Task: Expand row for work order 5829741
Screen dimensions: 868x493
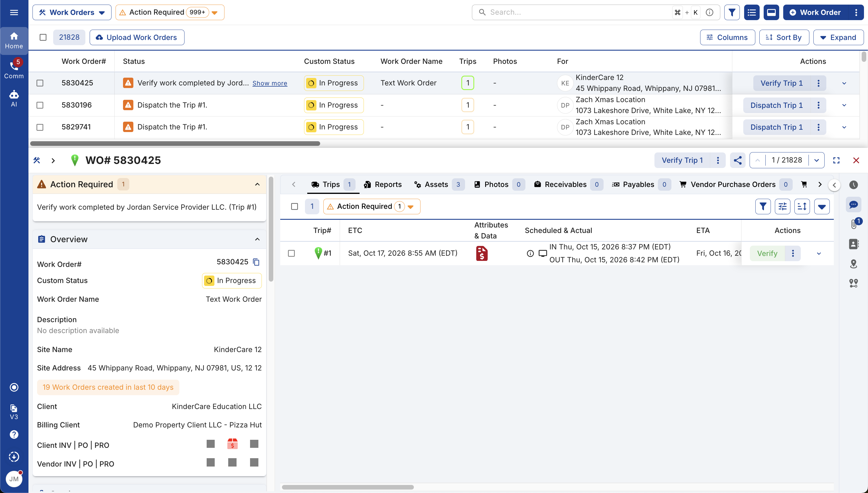Action: tap(844, 127)
